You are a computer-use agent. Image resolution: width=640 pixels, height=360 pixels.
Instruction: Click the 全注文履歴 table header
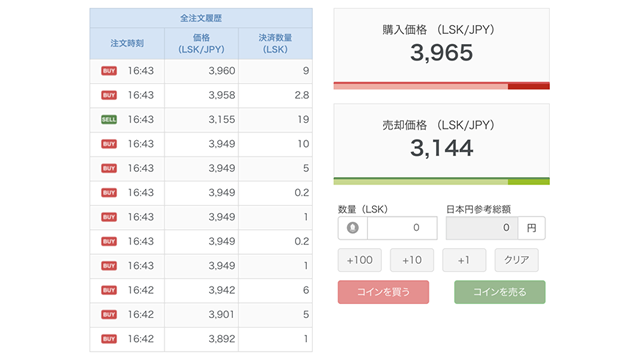[x=201, y=18]
